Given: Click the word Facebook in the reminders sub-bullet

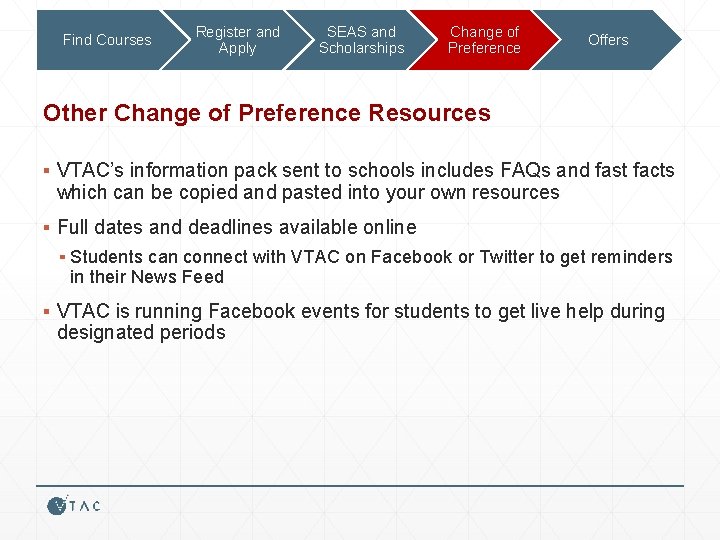Looking at the screenshot, I should 411,257.
